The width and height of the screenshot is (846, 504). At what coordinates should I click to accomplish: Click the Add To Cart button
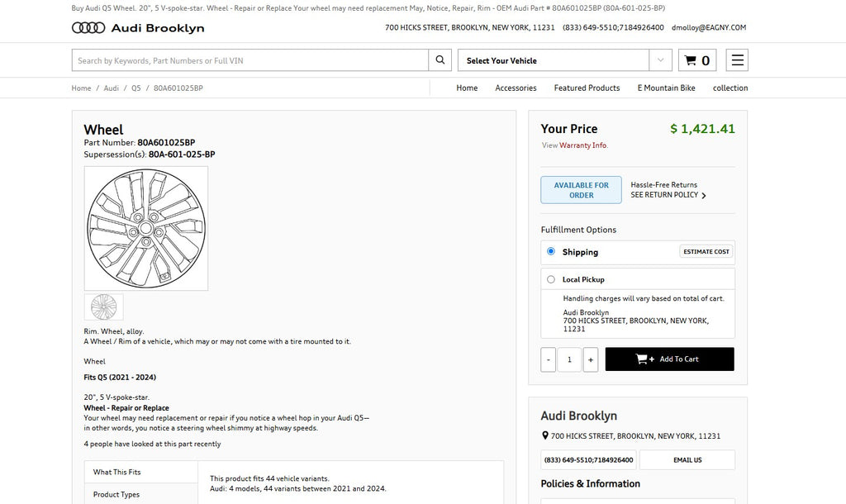669,359
